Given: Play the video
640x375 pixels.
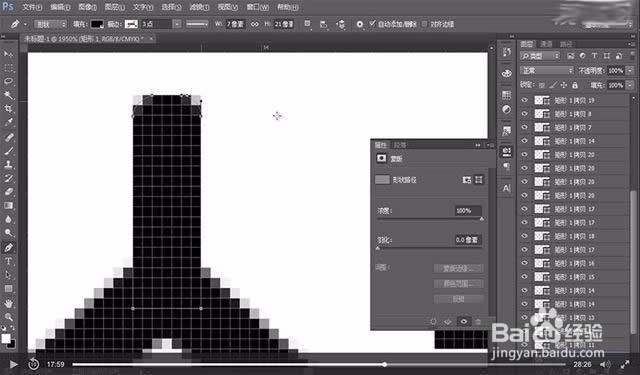Looking at the screenshot, I should (x=13, y=364).
